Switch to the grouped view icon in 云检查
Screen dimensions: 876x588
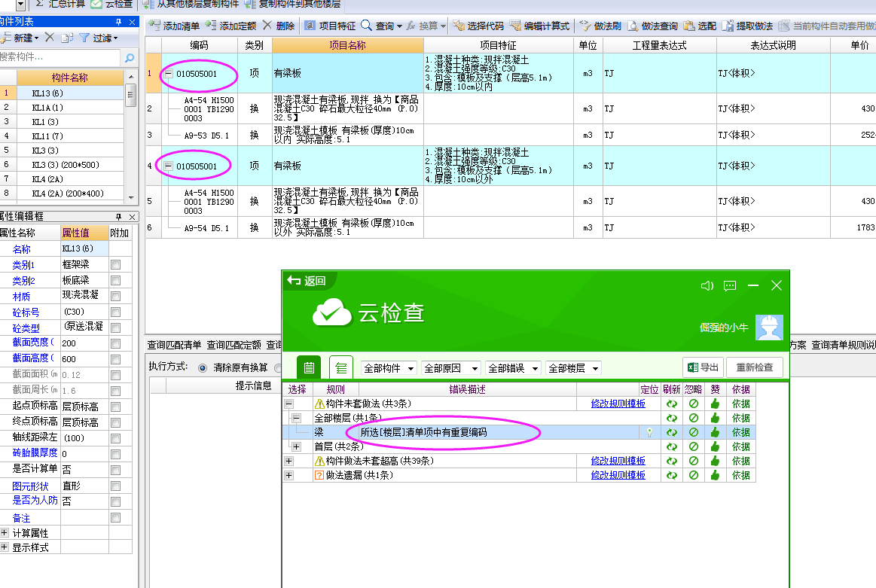(340, 367)
